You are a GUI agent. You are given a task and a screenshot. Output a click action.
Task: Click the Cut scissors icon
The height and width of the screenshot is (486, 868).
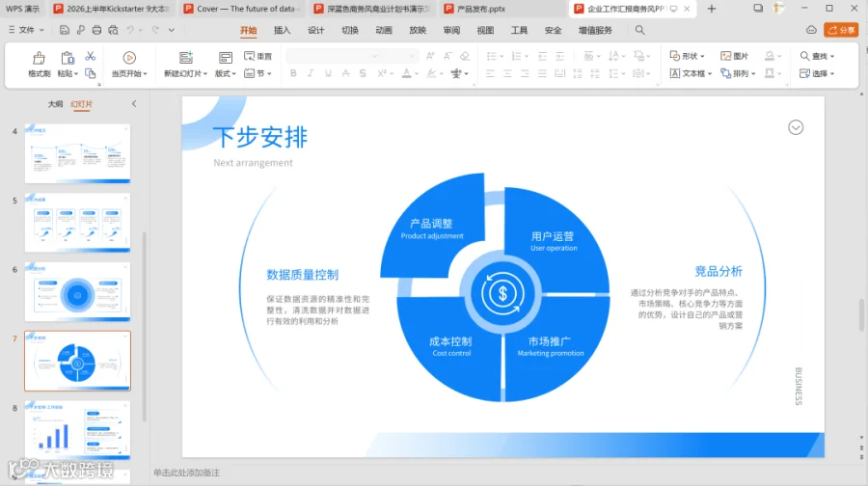pos(91,56)
